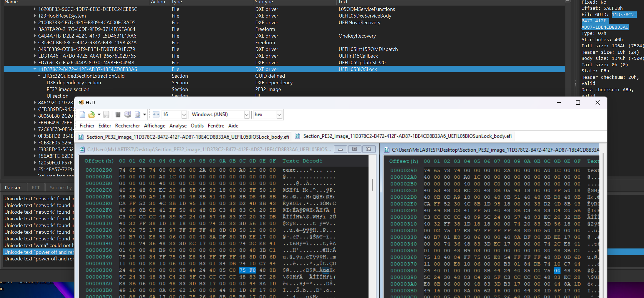Viewport: 644px width, 298px height.
Task: Open the Windows (ANSI) charset dropdown
Action: point(246,115)
